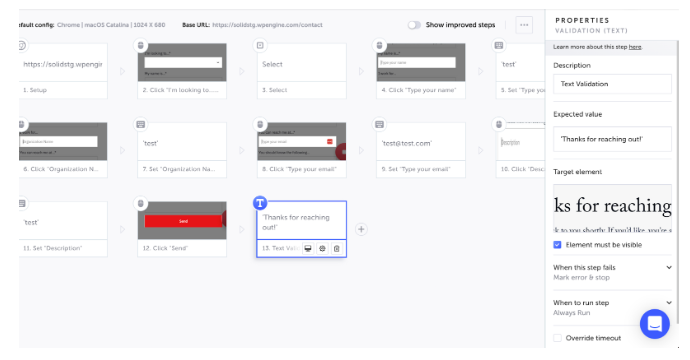Screen dimensions: 690x360
Task: Click the mouse icon on step 10
Action: coord(499,125)
